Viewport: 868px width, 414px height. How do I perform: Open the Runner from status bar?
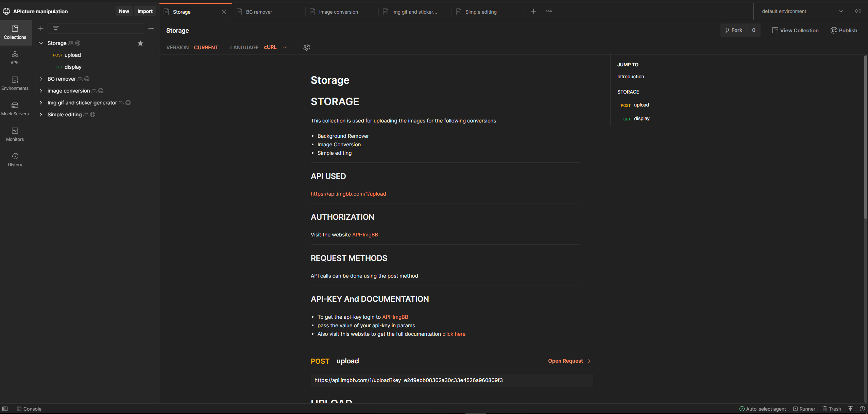click(804, 409)
